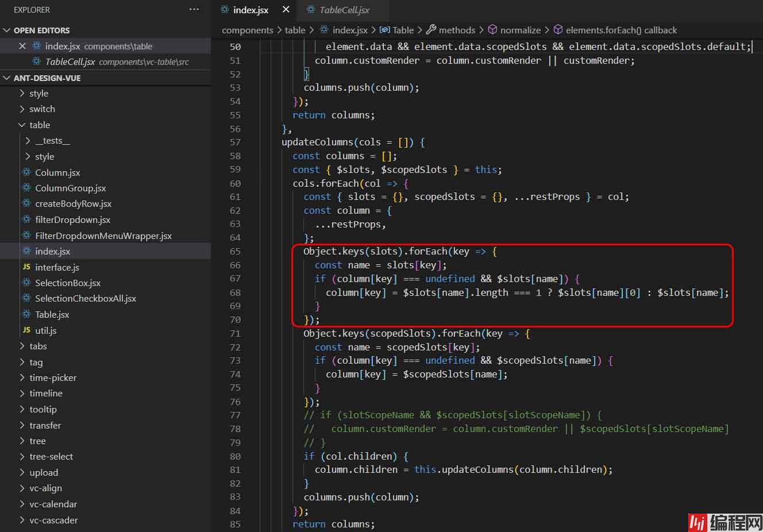Click the components breadcrumb segment
763x532 pixels.
[x=247, y=30]
